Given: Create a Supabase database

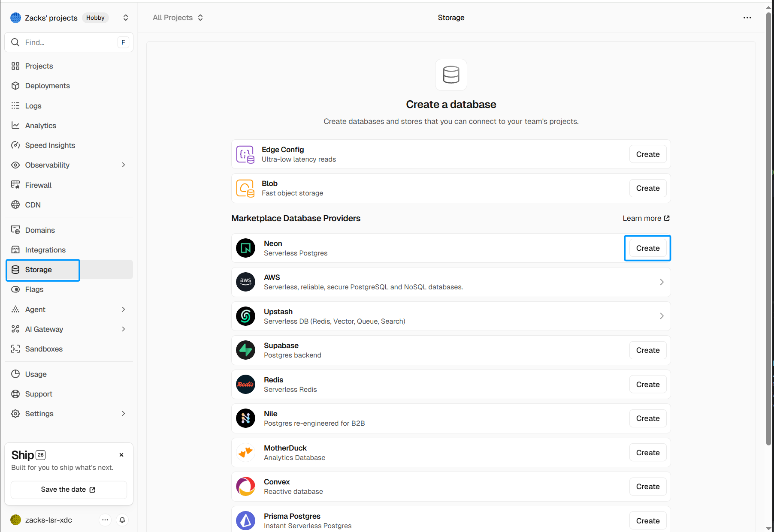Looking at the screenshot, I should pos(648,350).
